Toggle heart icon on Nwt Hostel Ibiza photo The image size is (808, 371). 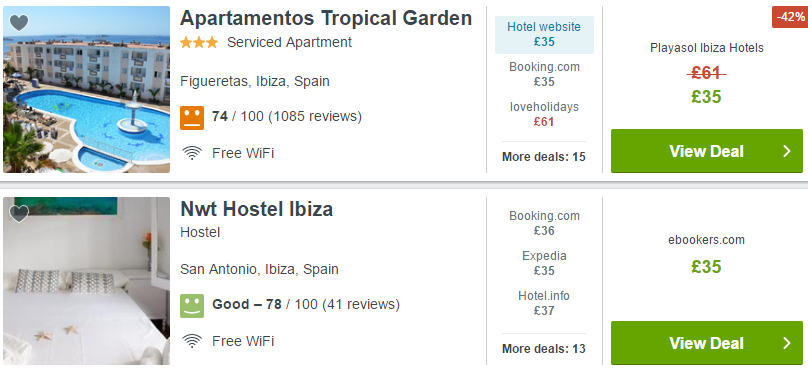click(x=19, y=213)
